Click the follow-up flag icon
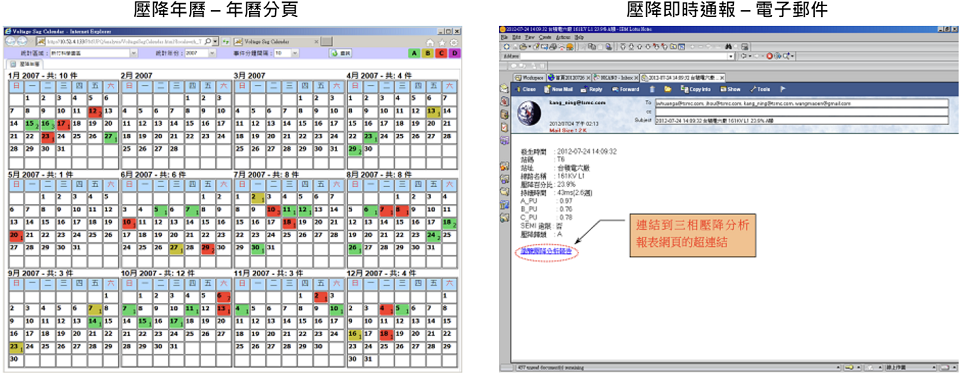 [x=782, y=89]
